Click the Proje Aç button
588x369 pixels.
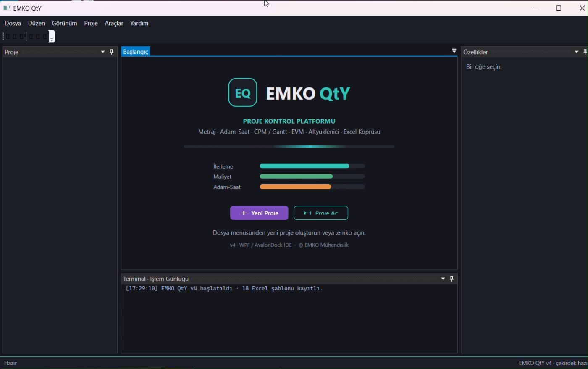pos(321,213)
